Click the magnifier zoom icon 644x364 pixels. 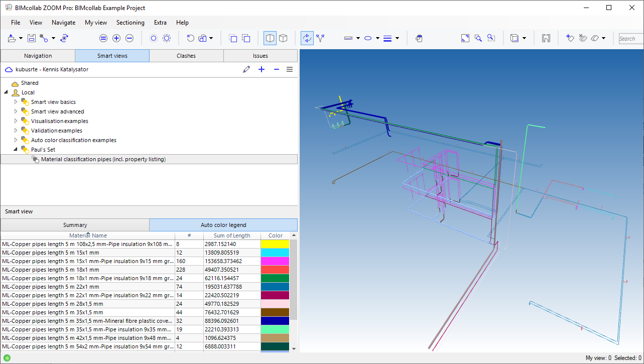pyautogui.click(x=478, y=38)
